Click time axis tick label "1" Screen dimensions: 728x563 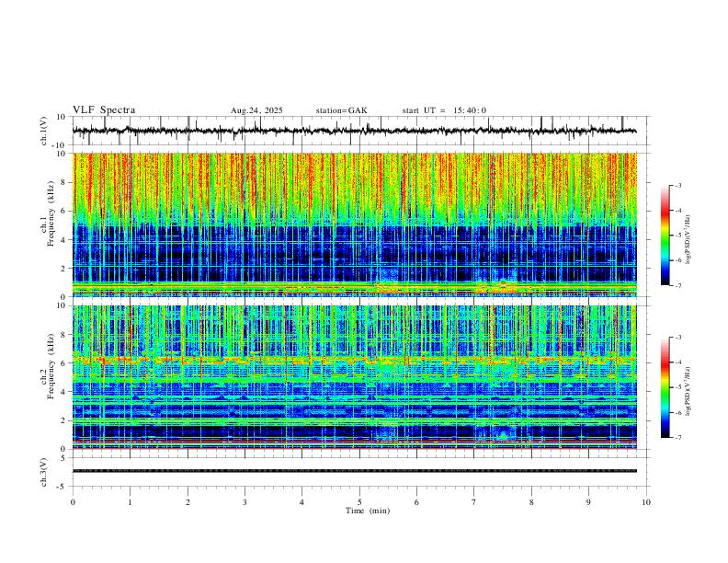(x=130, y=502)
